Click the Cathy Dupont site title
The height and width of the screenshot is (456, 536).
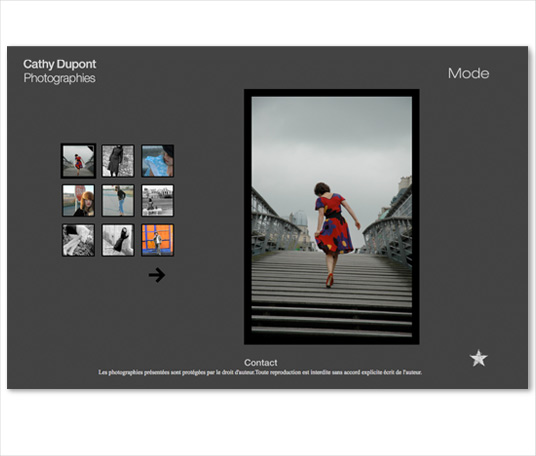[59, 64]
